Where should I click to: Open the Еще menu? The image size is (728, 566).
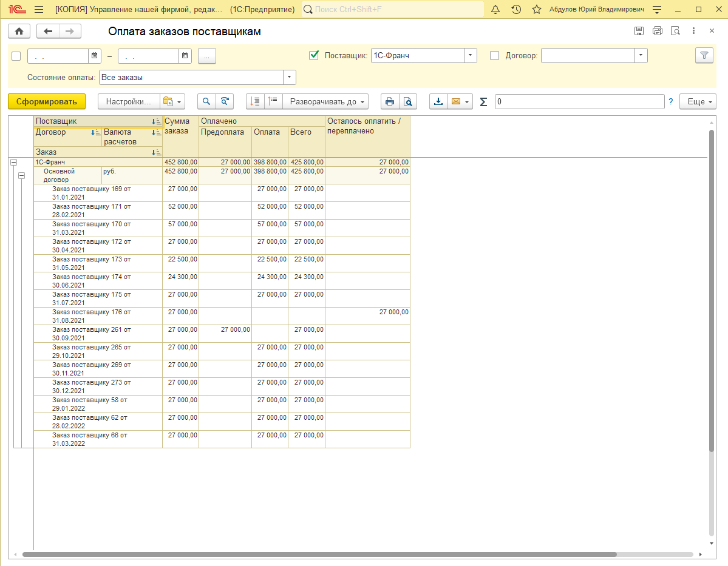coord(698,101)
